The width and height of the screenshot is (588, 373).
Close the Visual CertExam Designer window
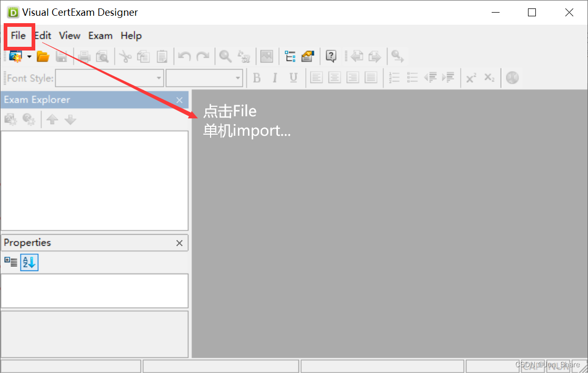(x=569, y=13)
